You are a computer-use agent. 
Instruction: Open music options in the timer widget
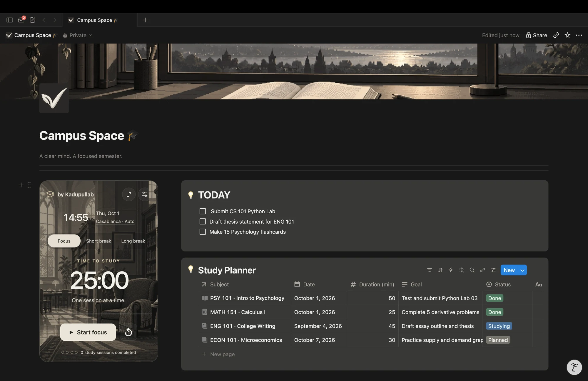(129, 194)
